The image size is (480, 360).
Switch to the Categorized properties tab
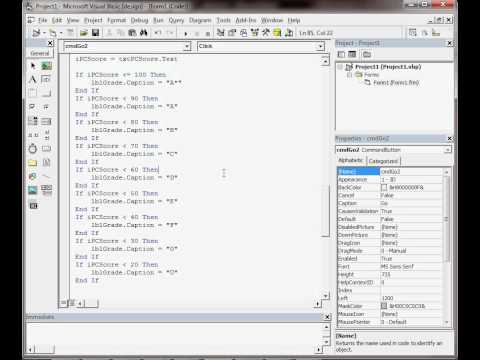383,161
